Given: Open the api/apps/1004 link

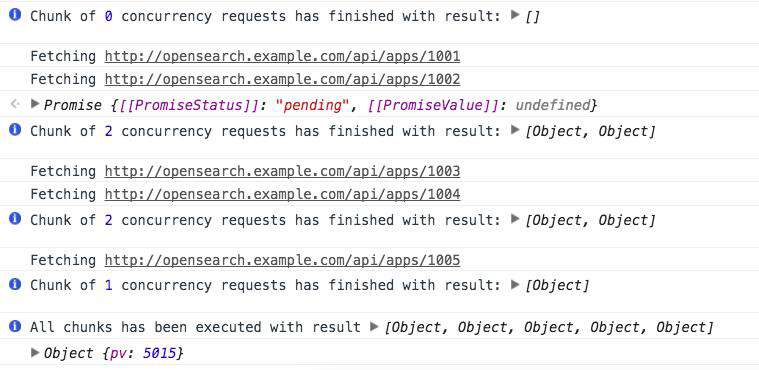Looking at the screenshot, I should pyautogui.click(x=282, y=194).
